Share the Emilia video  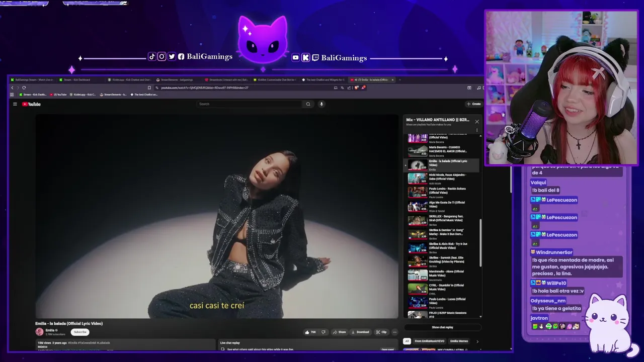pyautogui.click(x=340, y=332)
